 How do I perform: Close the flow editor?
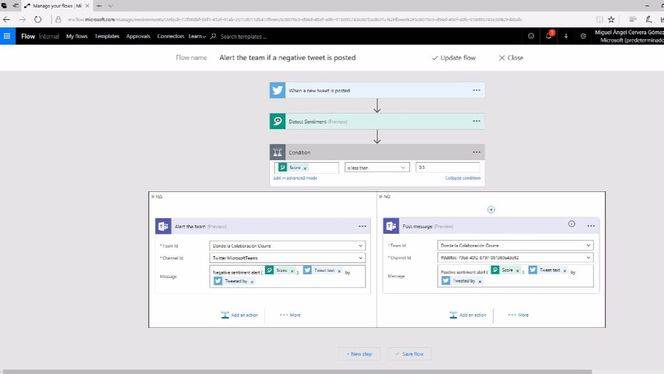coord(511,58)
